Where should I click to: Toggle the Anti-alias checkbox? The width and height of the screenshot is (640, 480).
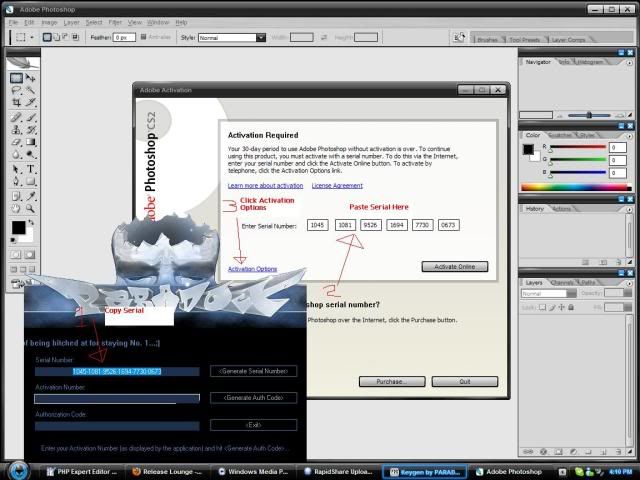click(143, 37)
